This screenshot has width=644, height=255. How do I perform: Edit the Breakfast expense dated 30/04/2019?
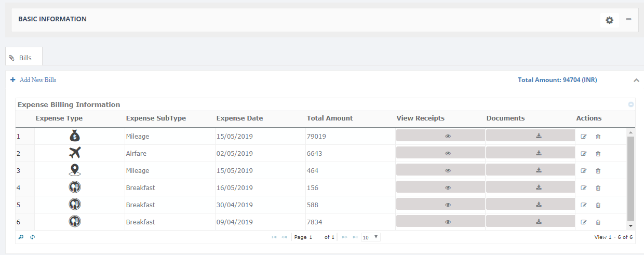[x=583, y=205]
